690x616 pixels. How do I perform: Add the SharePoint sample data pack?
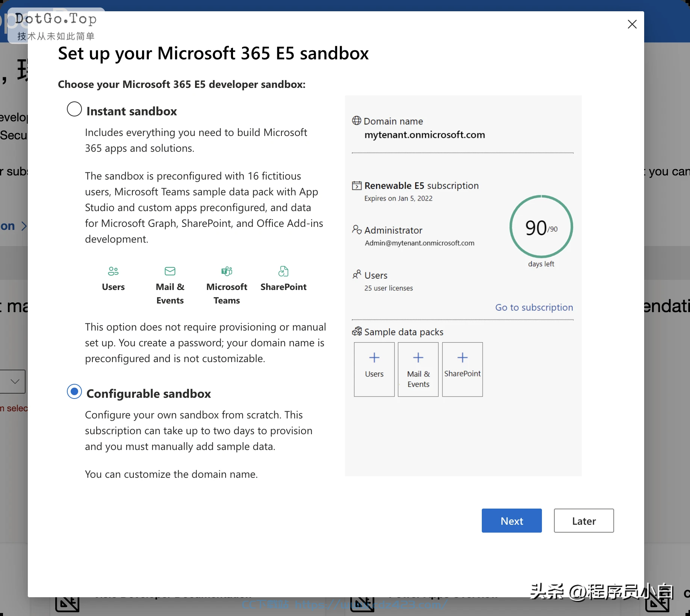click(463, 369)
